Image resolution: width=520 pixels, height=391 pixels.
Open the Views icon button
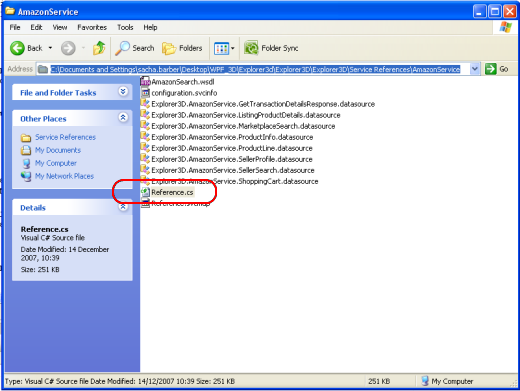coord(221,49)
